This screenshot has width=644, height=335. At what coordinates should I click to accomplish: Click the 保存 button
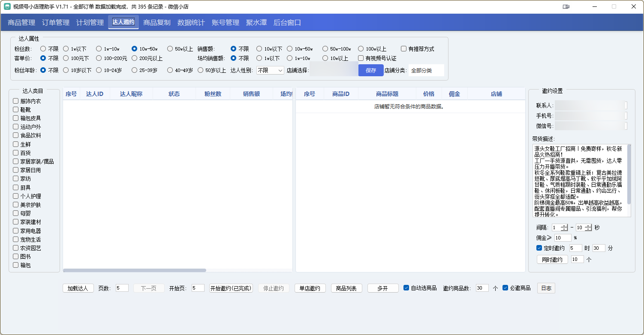click(x=371, y=70)
